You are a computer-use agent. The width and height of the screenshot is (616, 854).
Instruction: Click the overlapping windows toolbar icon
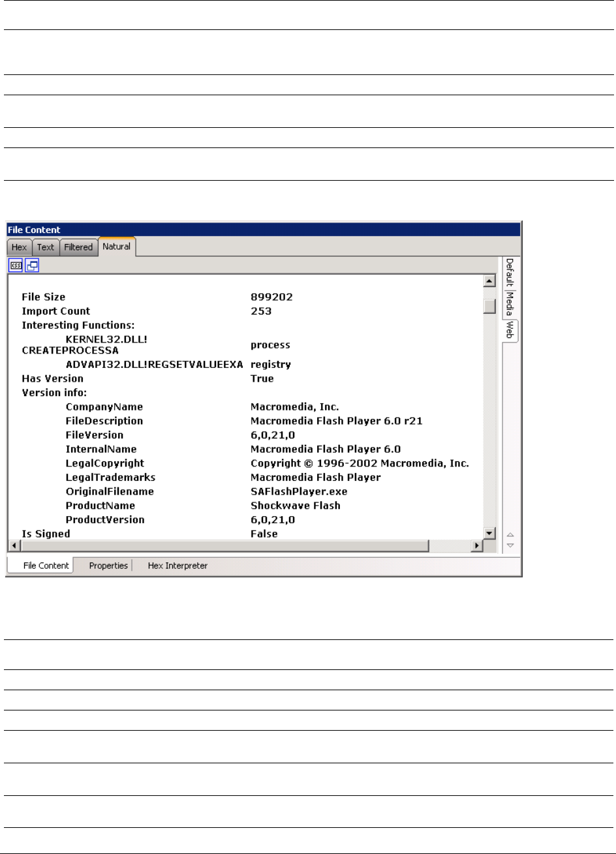point(31,265)
